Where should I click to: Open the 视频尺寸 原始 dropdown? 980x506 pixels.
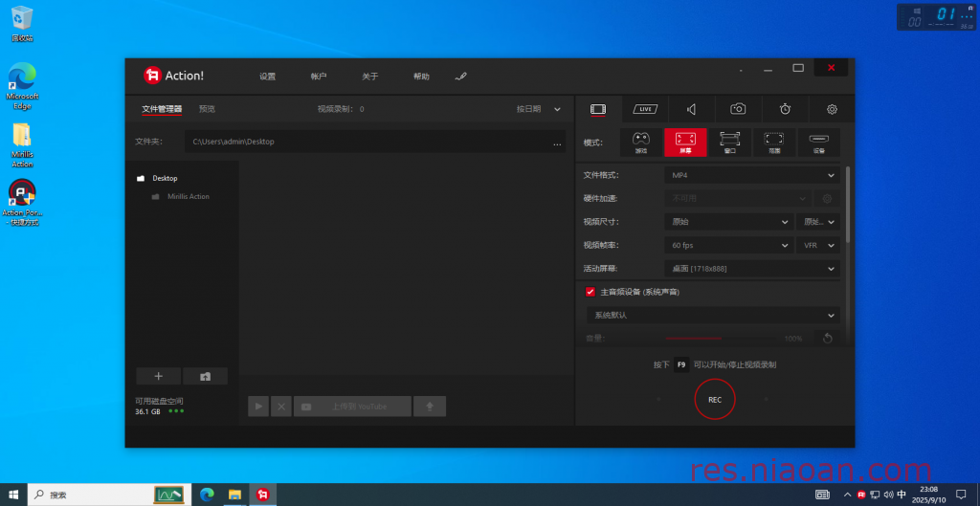[728, 222]
